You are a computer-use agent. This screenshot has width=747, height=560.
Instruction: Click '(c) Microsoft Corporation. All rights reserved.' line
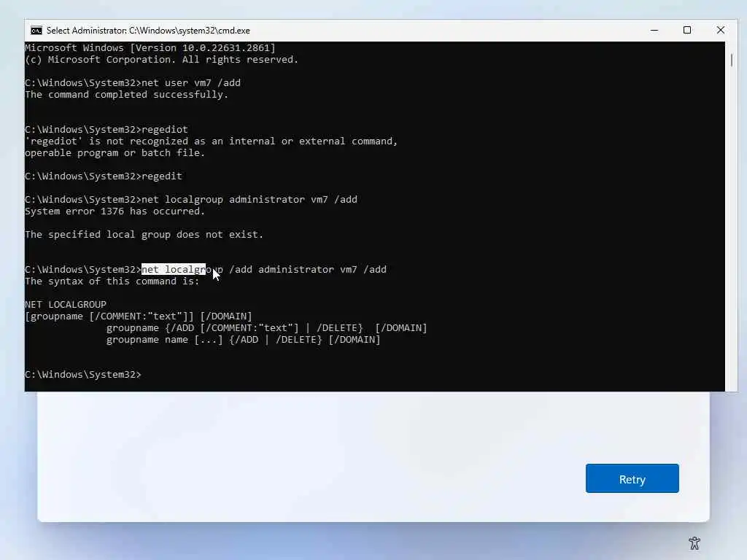[161, 60]
